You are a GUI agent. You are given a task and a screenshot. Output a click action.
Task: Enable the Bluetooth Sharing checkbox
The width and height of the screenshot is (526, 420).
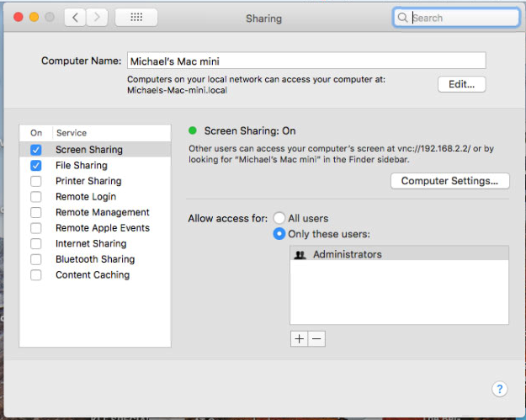[x=36, y=259]
